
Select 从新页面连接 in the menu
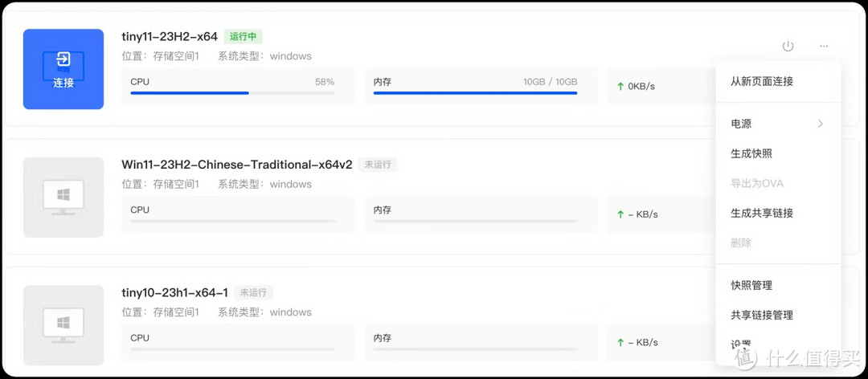pos(778,81)
